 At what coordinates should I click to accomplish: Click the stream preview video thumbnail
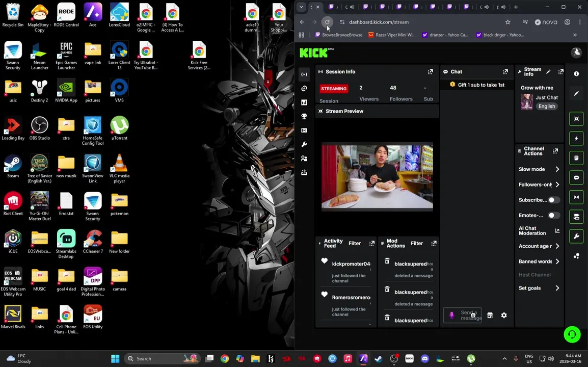[x=377, y=176]
